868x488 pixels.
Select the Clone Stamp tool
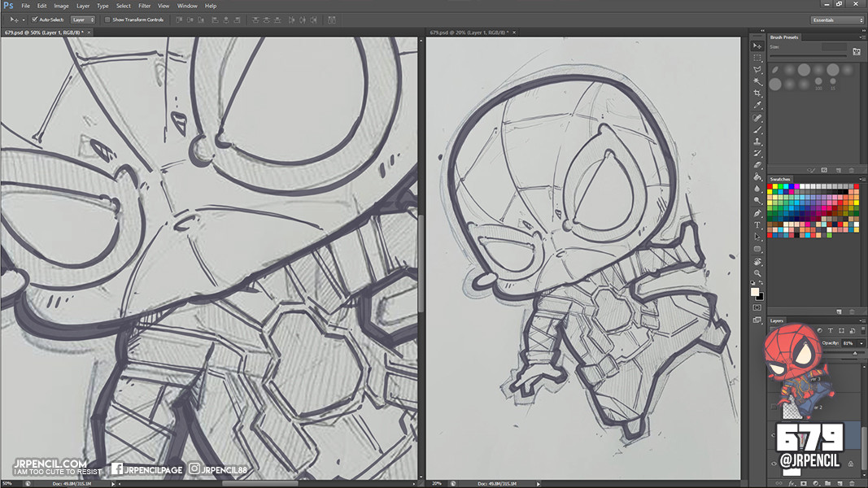click(757, 142)
